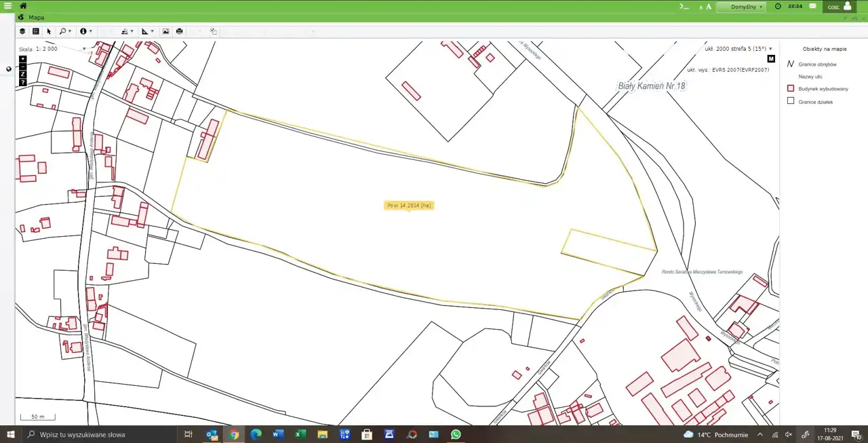Click the print map icon

(x=179, y=31)
